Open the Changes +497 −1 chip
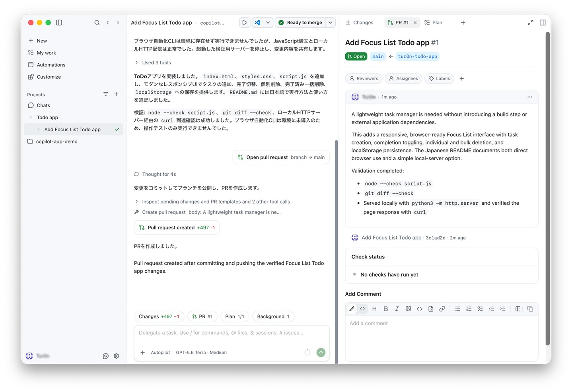Viewport: 572px width, 392px height. pyautogui.click(x=159, y=316)
